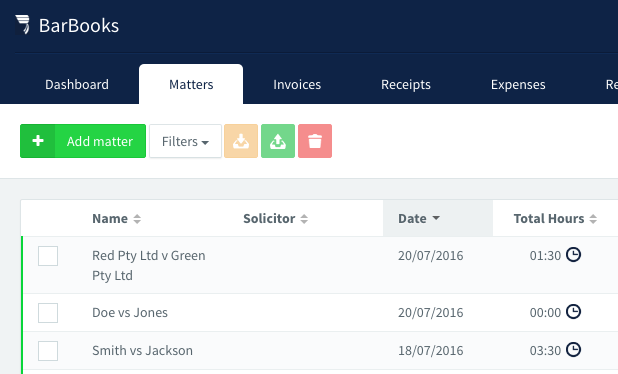
Task: Tick checkbox for Smith vs Jackson
Action: coord(48,351)
